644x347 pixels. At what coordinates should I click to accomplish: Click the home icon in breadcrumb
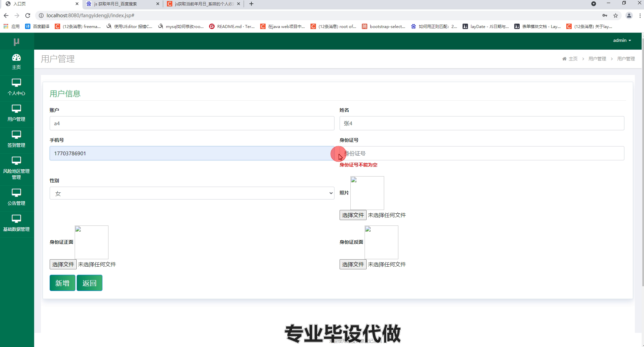(x=564, y=59)
